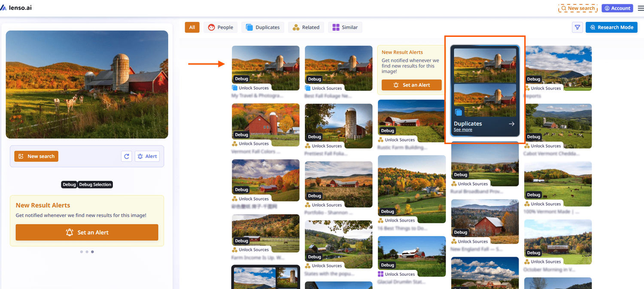The width and height of the screenshot is (644, 289).
Task: Follow the See more link in Duplicates
Action: point(463,130)
